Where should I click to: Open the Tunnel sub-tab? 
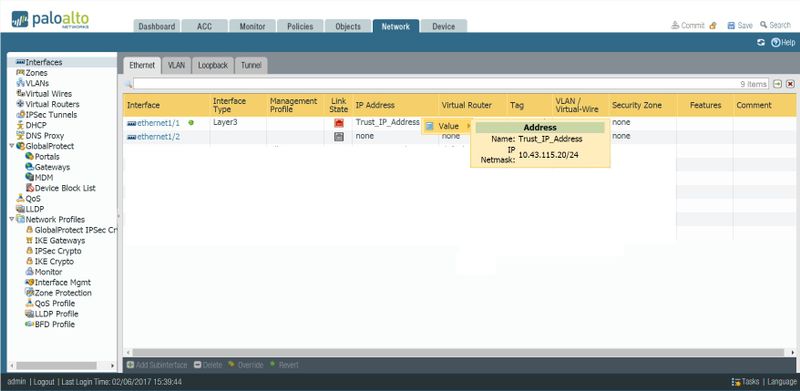pos(251,65)
